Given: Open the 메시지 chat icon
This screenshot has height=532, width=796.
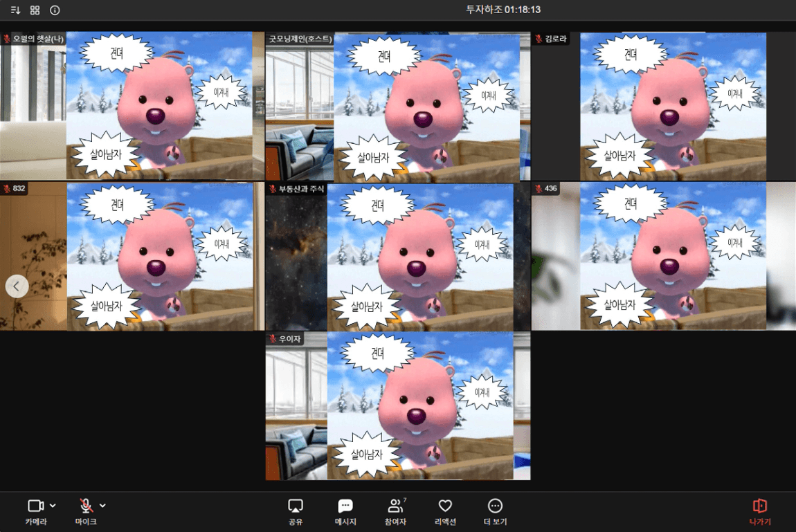Looking at the screenshot, I should pyautogui.click(x=345, y=511).
